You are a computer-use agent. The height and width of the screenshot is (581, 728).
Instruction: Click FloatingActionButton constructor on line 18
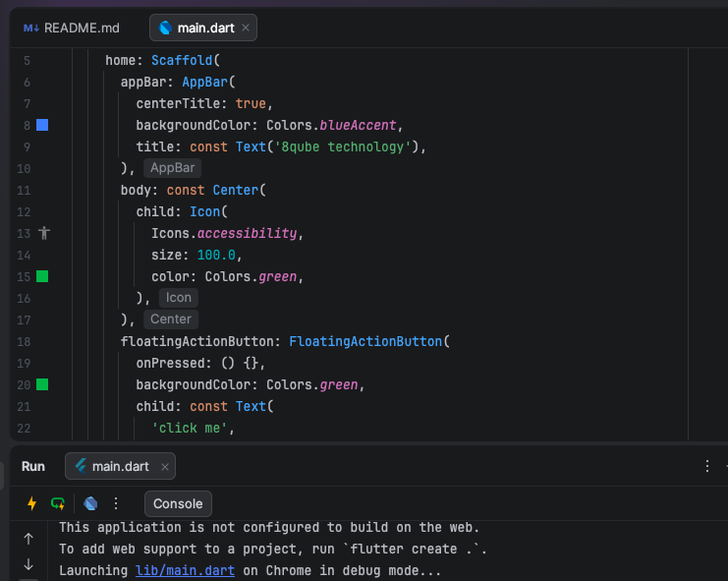tap(365, 341)
